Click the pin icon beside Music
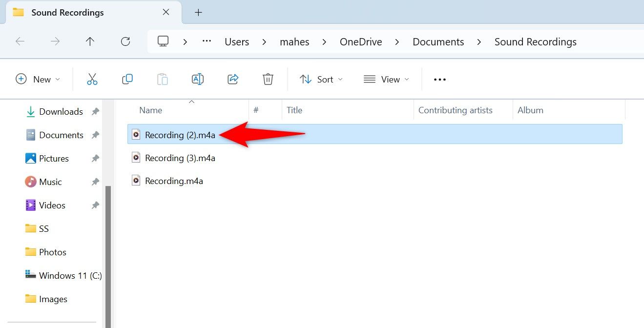 tap(95, 182)
